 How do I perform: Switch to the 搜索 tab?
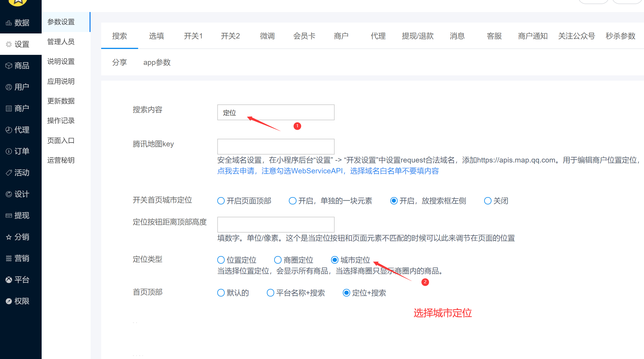click(x=120, y=36)
